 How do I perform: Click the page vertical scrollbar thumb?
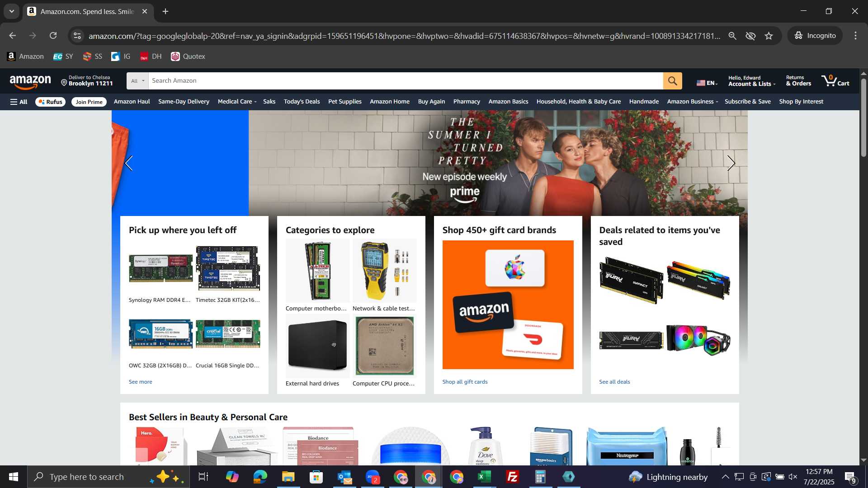(x=863, y=118)
